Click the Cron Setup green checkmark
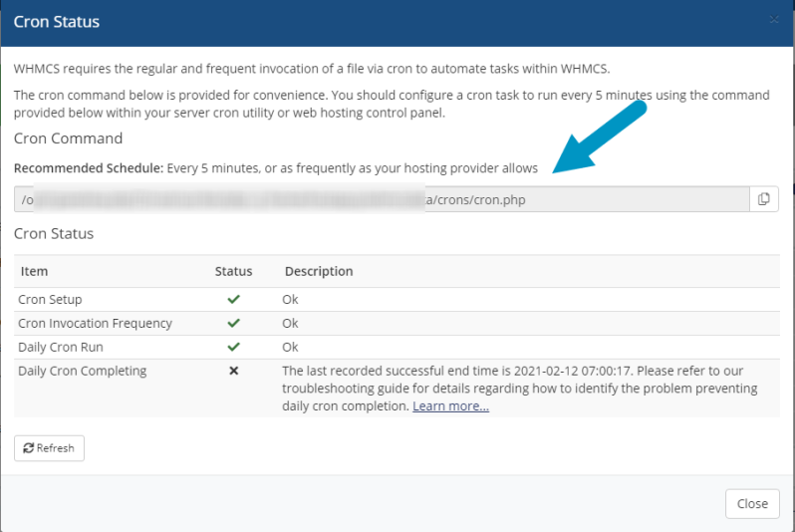 (x=233, y=299)
